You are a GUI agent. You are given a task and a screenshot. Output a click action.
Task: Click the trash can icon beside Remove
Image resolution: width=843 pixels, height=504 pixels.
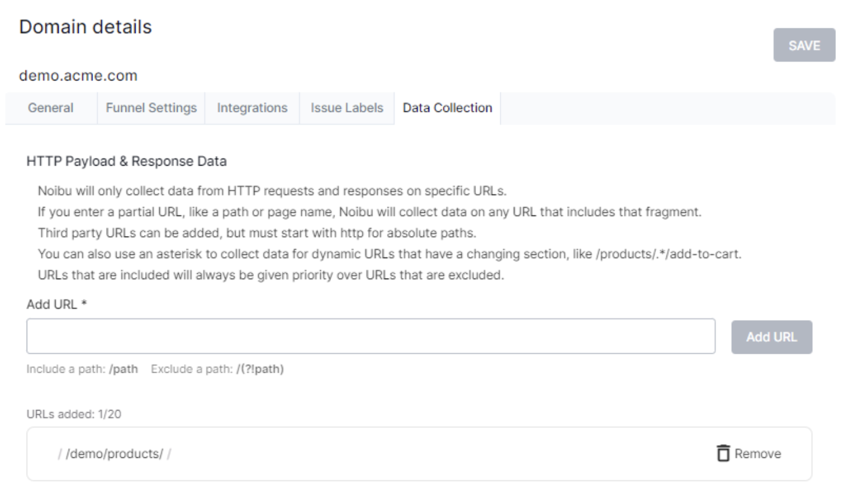click(x=723, y=453)
